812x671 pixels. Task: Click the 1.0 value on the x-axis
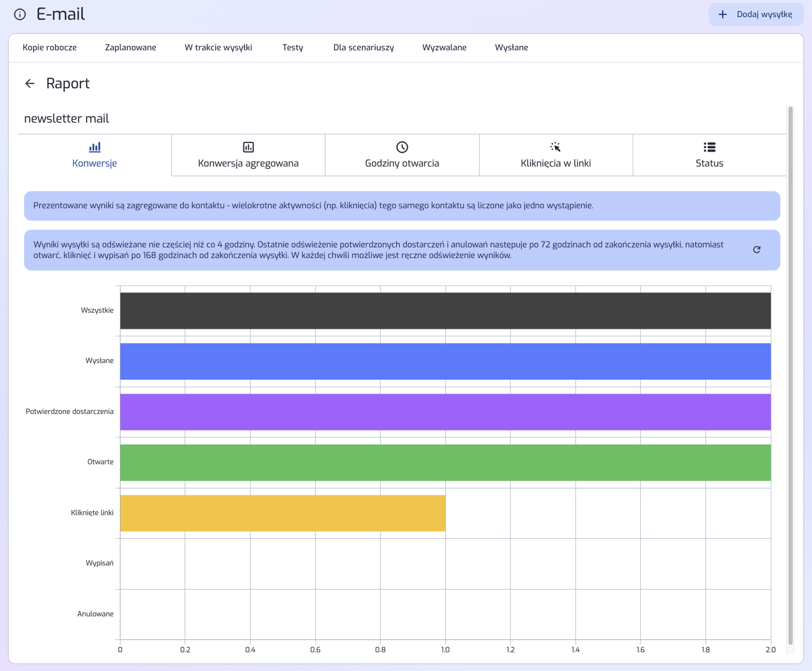(445, 650)
